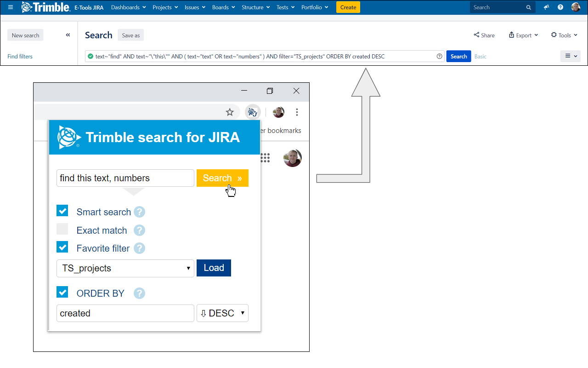Maximize the Chrome browser window

[x=270, y=91]
